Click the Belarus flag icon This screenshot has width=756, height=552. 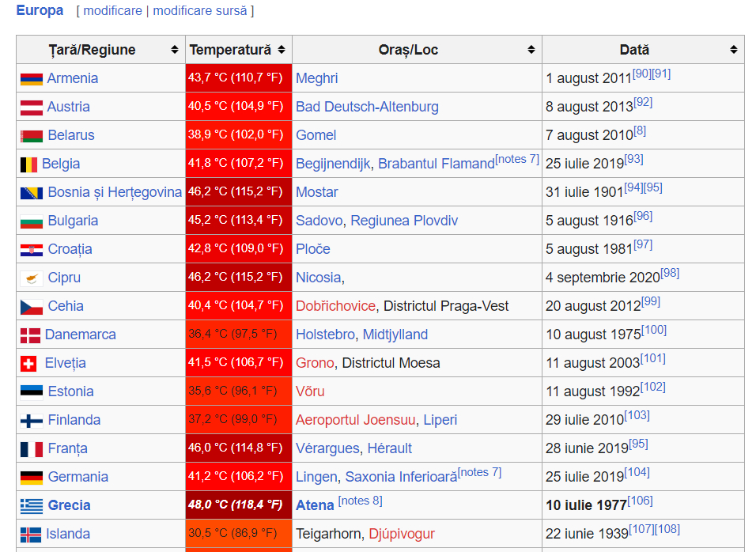point(32,135)
